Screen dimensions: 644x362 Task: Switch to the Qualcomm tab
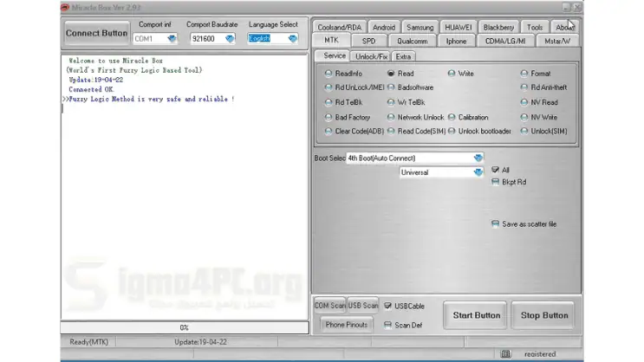413,41
